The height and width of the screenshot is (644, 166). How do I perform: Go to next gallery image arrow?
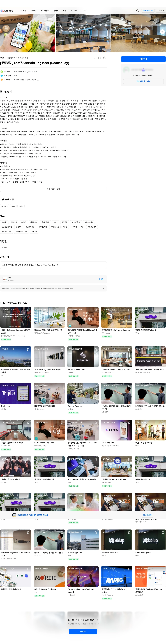coord(162,32)
